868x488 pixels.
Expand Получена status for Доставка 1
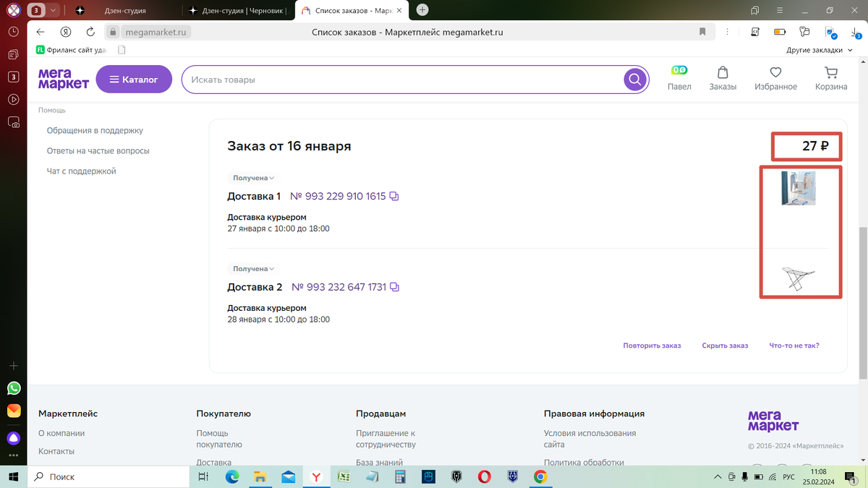(251, 177)
